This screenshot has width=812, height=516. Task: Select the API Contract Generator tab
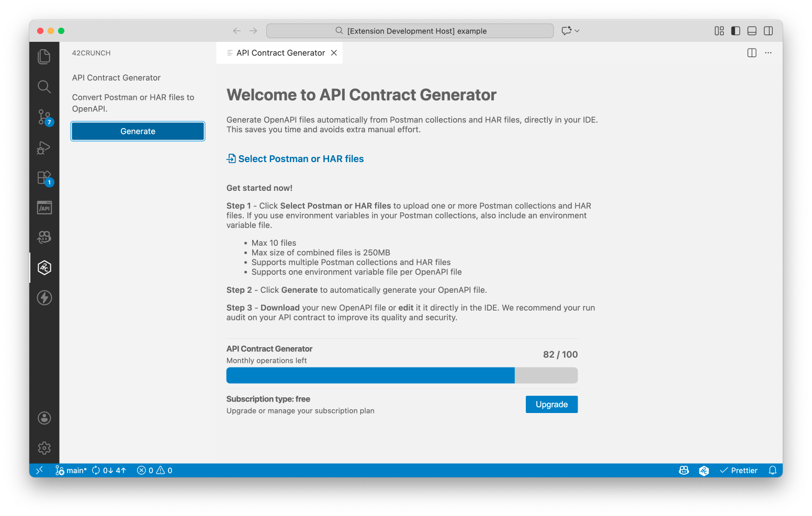pyautogui.click(x=280, y=53)
